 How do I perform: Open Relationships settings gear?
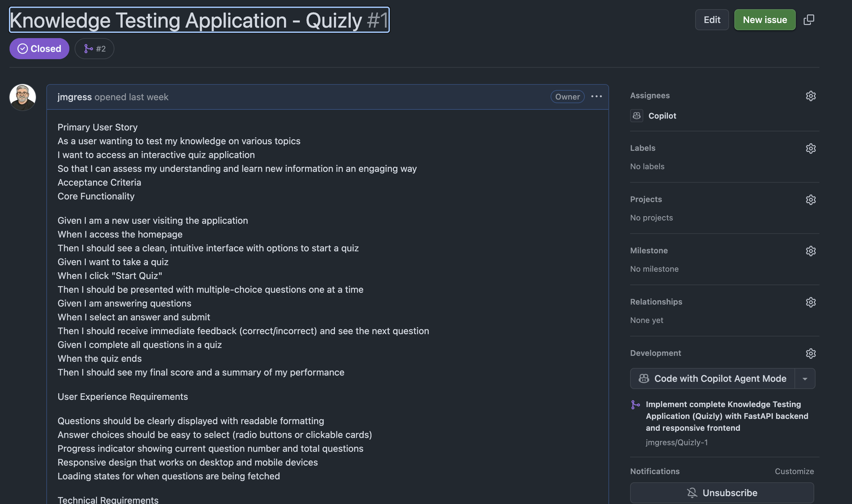click(811, 302)
